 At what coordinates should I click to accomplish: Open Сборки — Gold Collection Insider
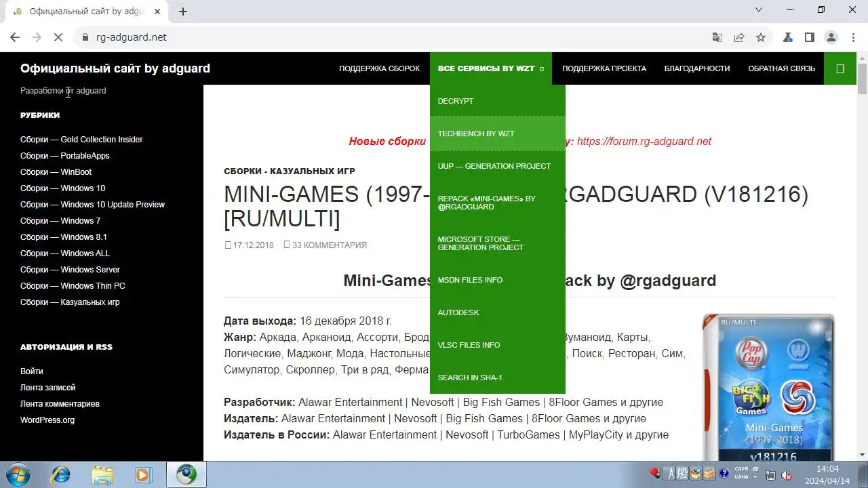tap(81, 140)
